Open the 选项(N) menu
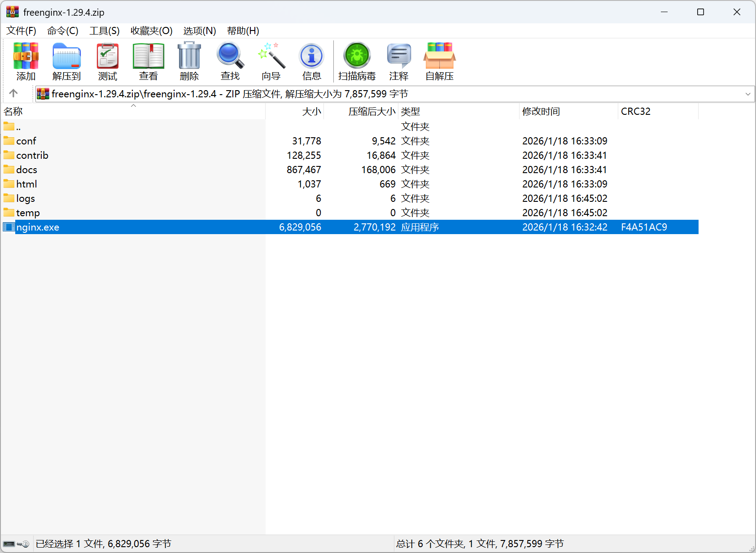 click(200, 30)
